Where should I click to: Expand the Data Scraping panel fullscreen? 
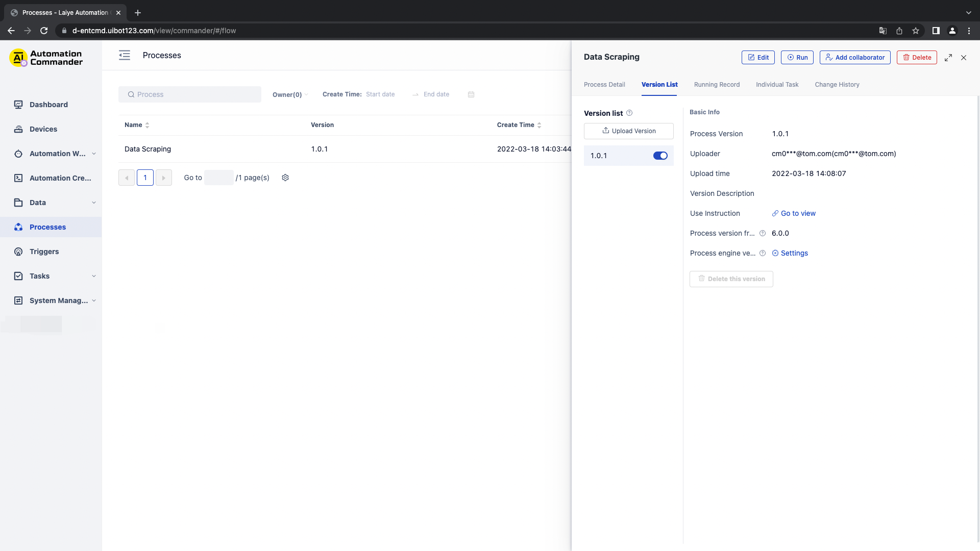(x=948, y=58)
